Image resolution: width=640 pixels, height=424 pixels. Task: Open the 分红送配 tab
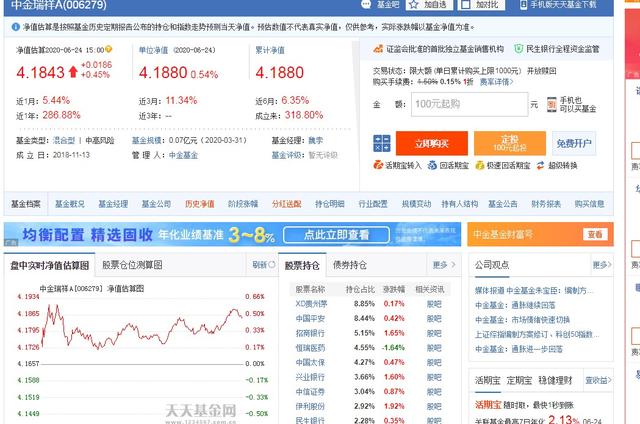[287, 204]
